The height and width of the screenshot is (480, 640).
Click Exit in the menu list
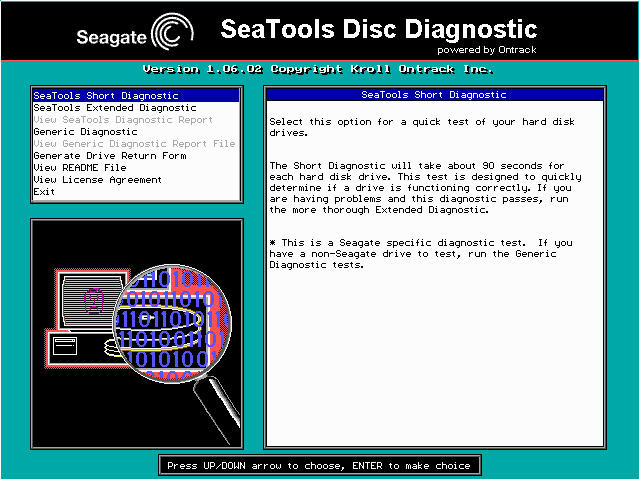[44, 191]
